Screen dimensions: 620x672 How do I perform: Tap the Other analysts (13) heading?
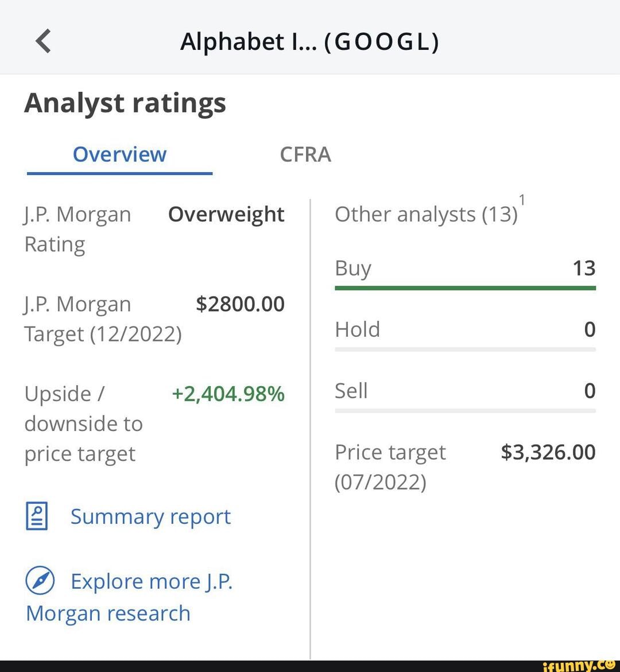[x=426, y=214]
